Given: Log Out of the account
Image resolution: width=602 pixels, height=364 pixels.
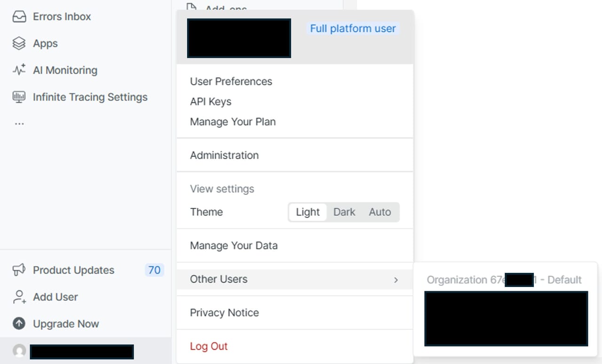Looking at the screenshot, I should [x=209, y=347].
